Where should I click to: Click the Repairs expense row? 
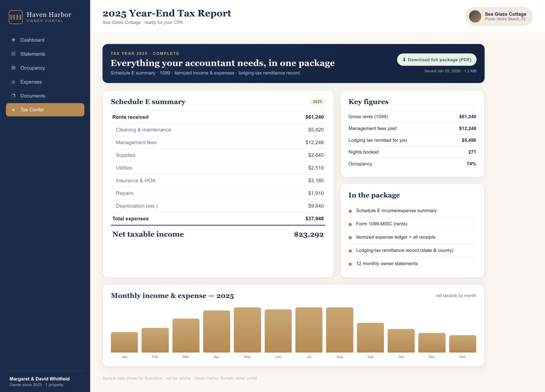coord(218,193)
